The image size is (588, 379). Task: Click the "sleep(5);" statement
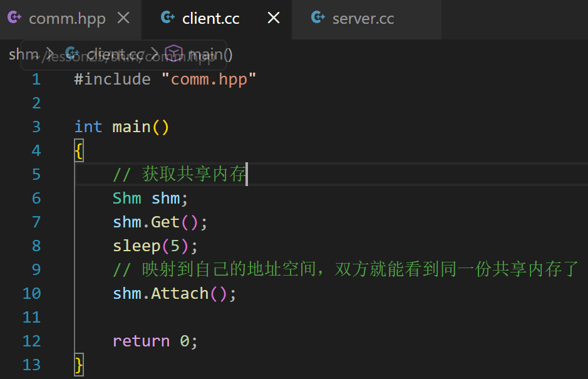[155, 246]
